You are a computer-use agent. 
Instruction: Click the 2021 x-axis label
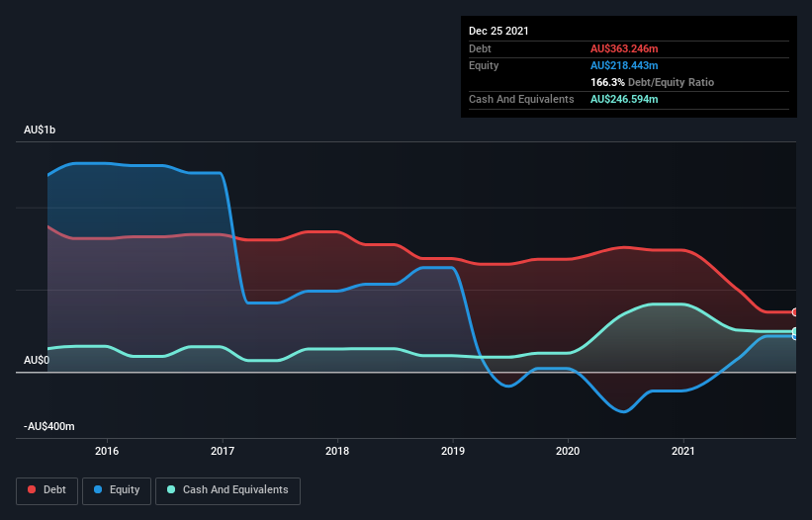click(x=683, y=451)
